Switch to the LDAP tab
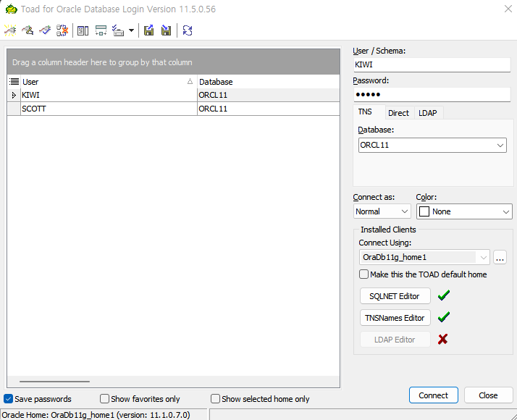517x420 pixels. pyautogui.click(x=428, y=113)
